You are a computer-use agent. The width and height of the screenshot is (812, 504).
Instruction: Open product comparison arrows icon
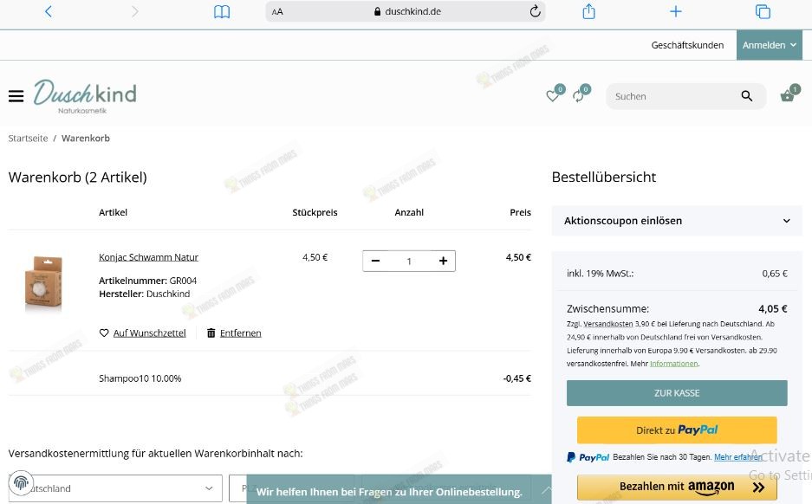(578, 96)
